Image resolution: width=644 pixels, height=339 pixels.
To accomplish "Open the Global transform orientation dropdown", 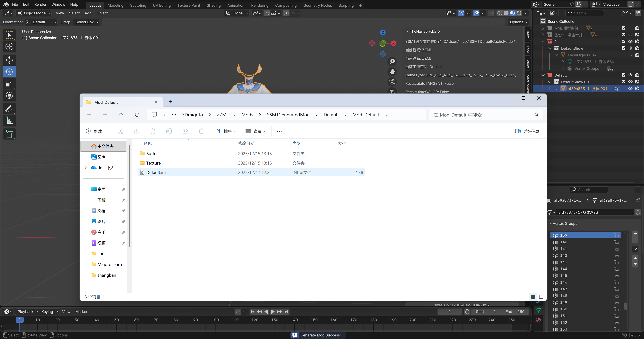I will (237, 13).
